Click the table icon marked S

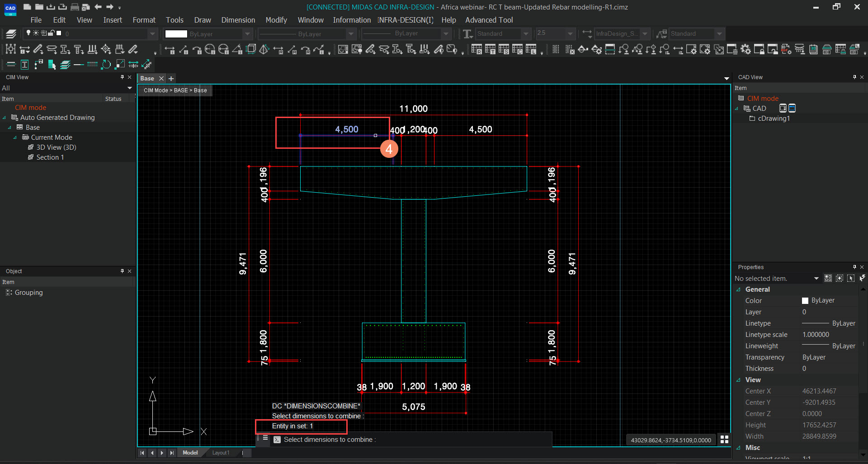[x=504, y=49]
